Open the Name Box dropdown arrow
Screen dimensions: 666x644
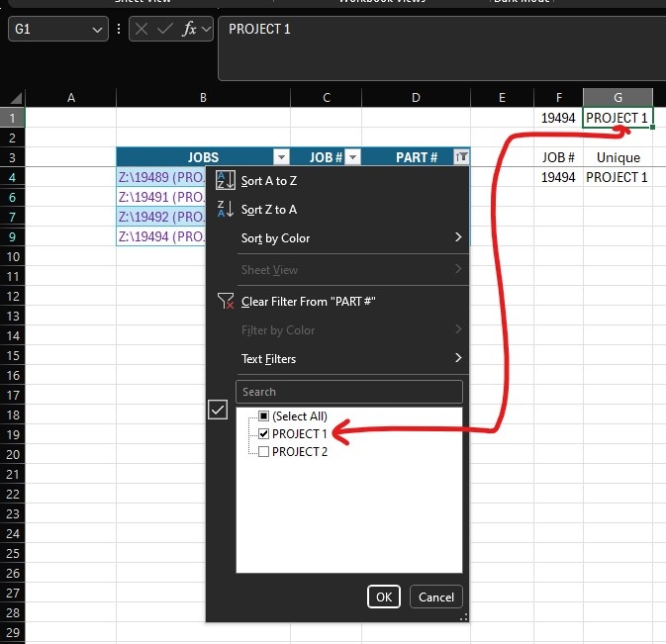point(97,30)
